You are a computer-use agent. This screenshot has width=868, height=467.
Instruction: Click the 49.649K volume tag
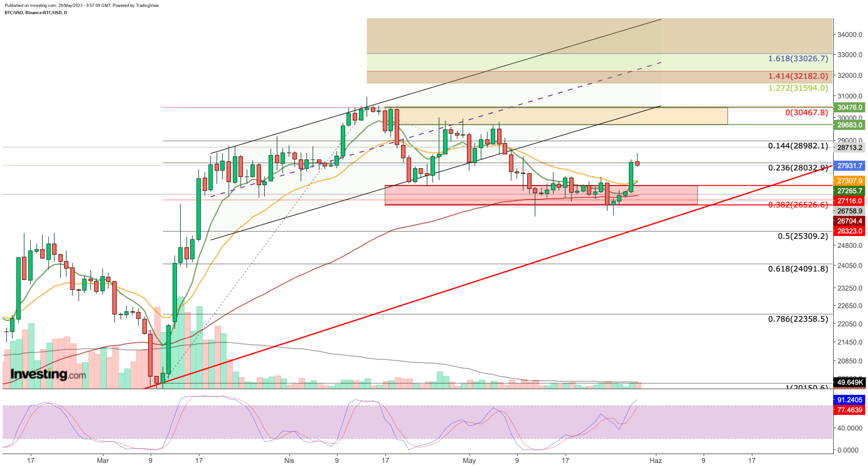click(x=849, y=382)
